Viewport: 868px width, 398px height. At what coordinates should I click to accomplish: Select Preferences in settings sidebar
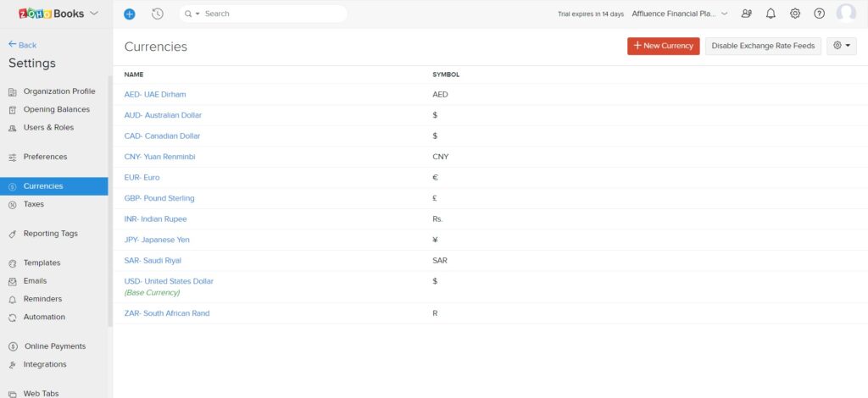point(46,157)
